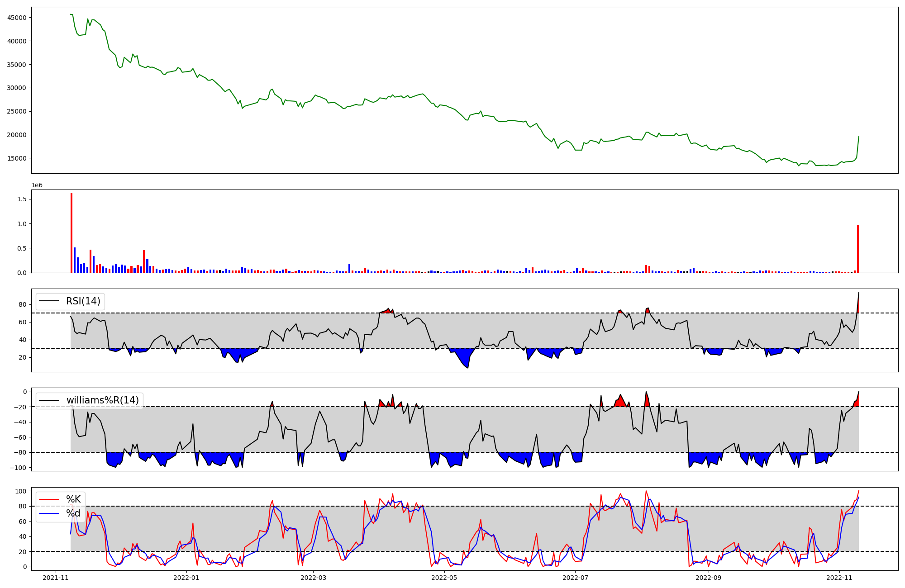Click the RSI(14) legend label
Viewport: 905px width, 588px height.
tap(83, 301)
